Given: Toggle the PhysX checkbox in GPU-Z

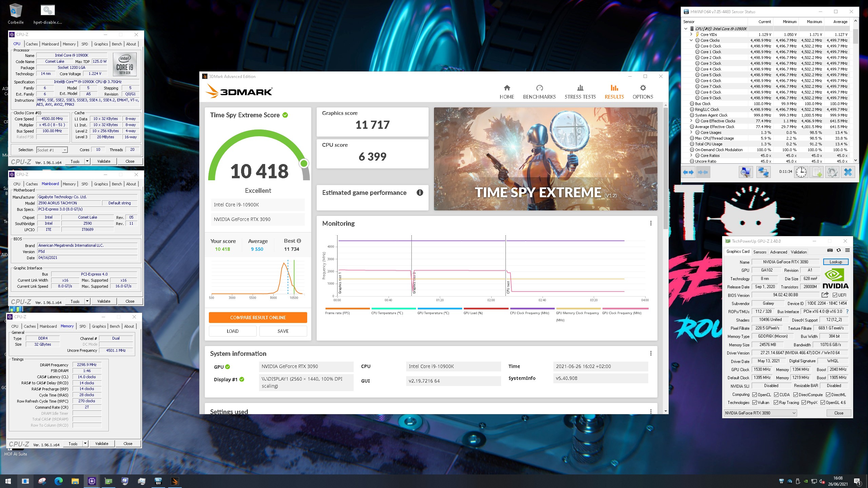Looking at the screenshot, I should (x=804, y=403).
